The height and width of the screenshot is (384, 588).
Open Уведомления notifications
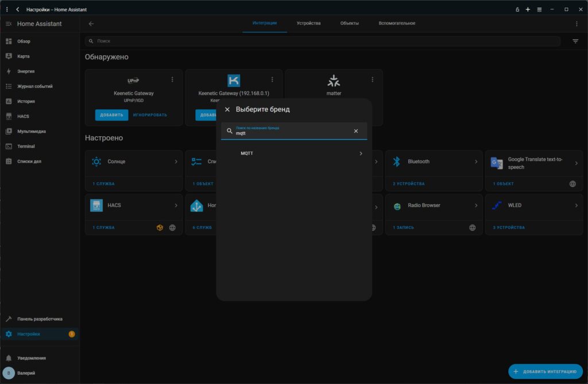pyautogui.click(x=31, y=358)
